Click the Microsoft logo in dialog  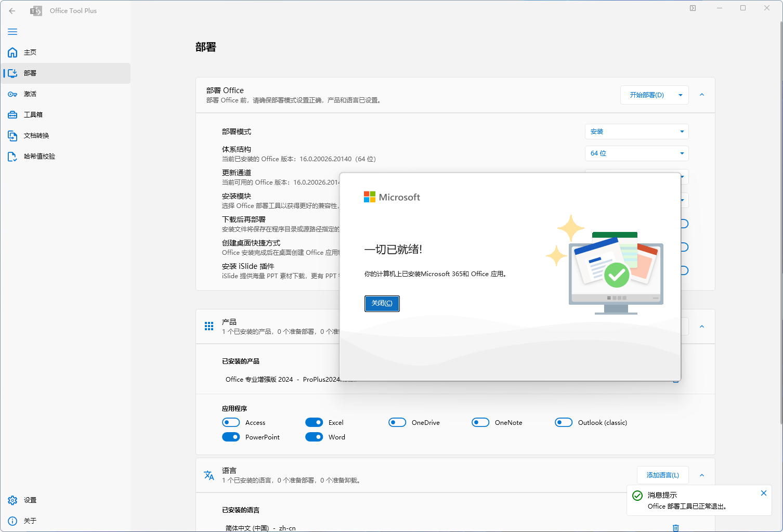(392, 197)
